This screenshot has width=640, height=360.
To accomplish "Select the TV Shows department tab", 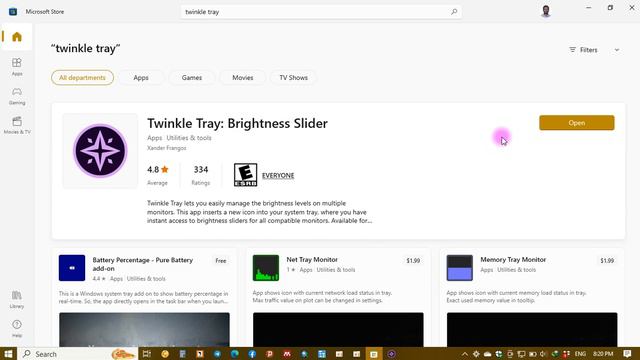I will click(x=293, y=78).
